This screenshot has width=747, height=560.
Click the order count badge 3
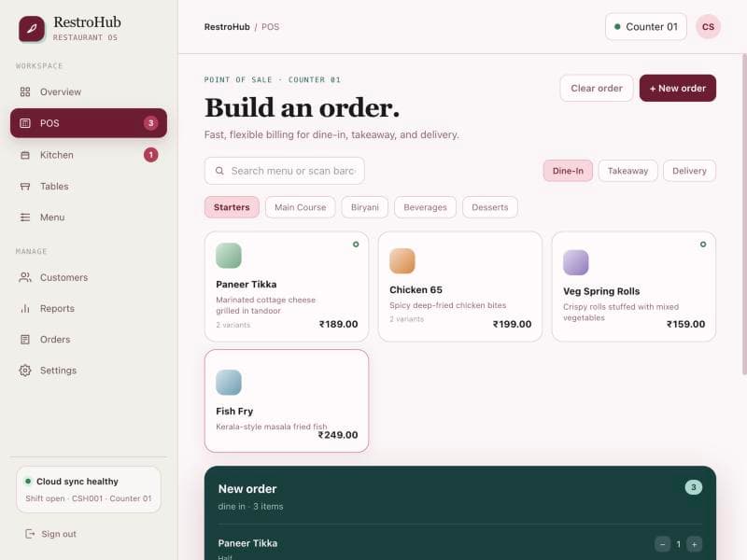coord(693,487)
